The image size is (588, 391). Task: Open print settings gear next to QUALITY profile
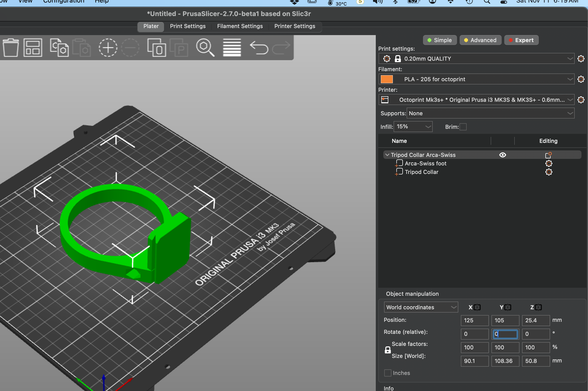click(581, 59)
